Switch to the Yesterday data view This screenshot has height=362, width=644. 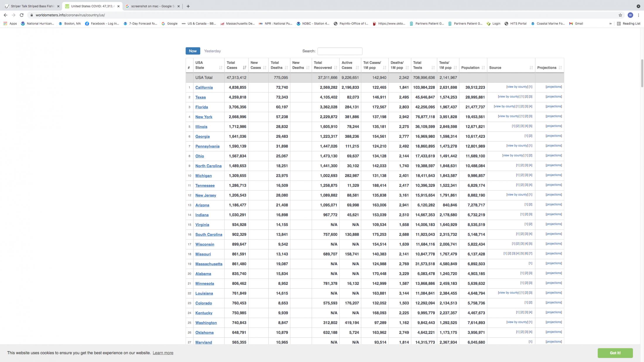tap(212, 51)
